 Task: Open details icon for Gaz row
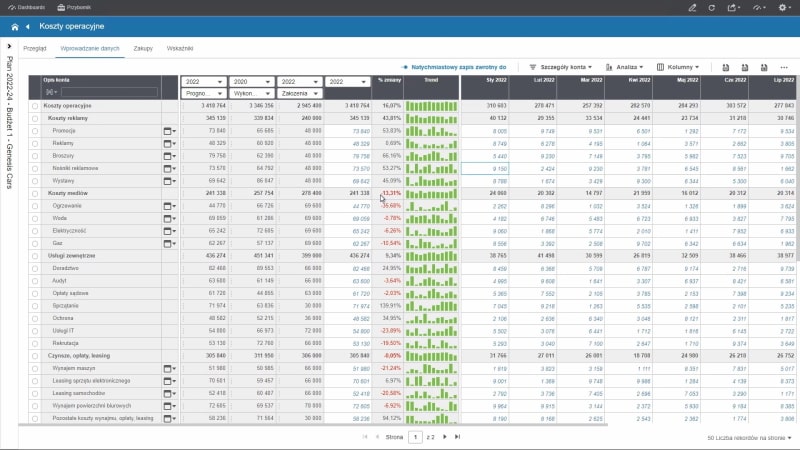(x=169, y=243)
